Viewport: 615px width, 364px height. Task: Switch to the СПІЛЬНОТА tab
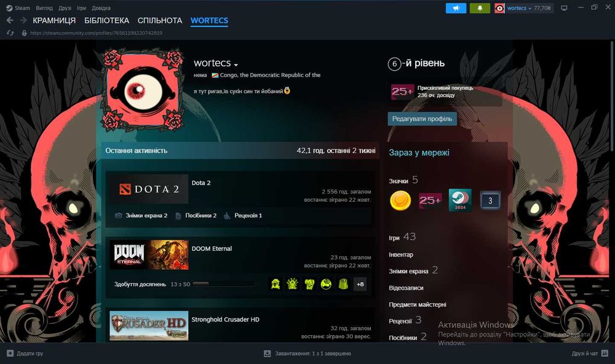160,20
